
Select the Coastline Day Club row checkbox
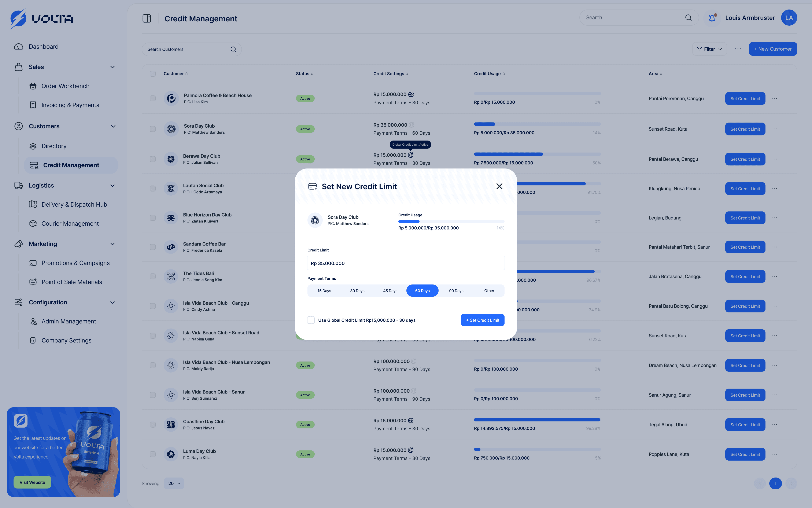pyautogui.click(x=153, y=425)
